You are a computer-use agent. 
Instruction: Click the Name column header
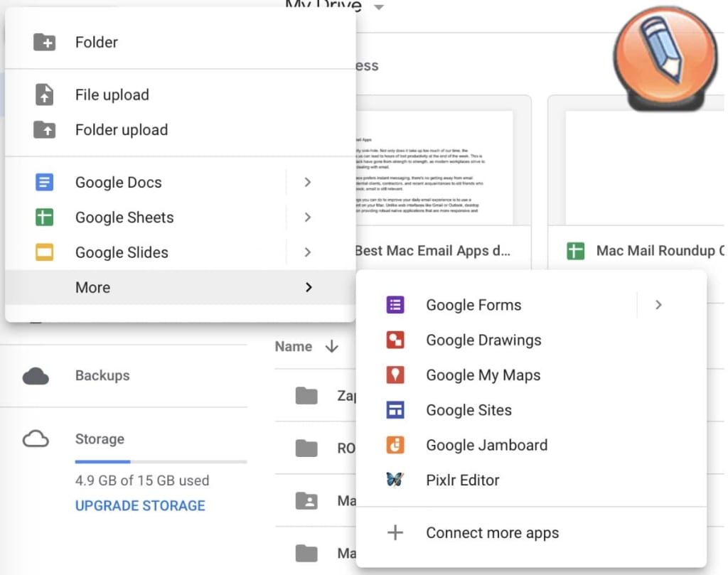pos(294,346)
